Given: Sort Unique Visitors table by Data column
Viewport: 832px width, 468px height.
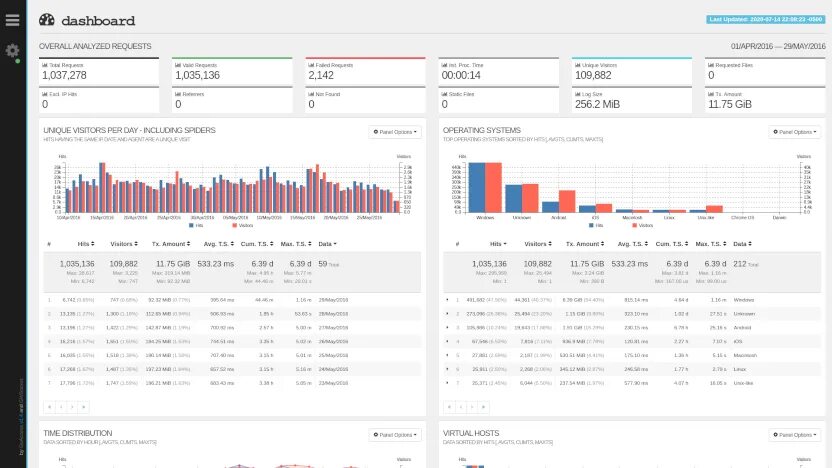Looking at the screenshot, I should pos(327,244).
